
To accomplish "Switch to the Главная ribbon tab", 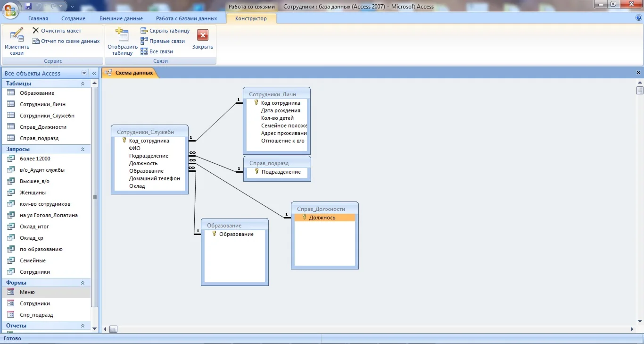I will [x=38, y=18].
